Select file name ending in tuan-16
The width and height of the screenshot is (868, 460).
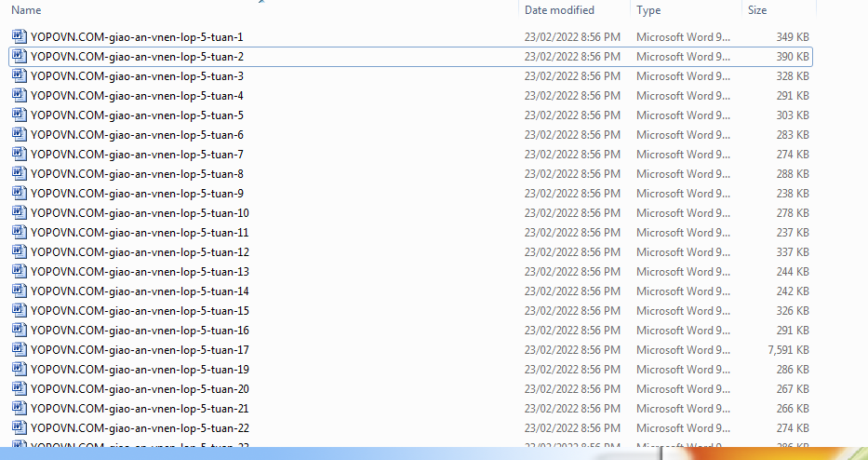(140, 330)
